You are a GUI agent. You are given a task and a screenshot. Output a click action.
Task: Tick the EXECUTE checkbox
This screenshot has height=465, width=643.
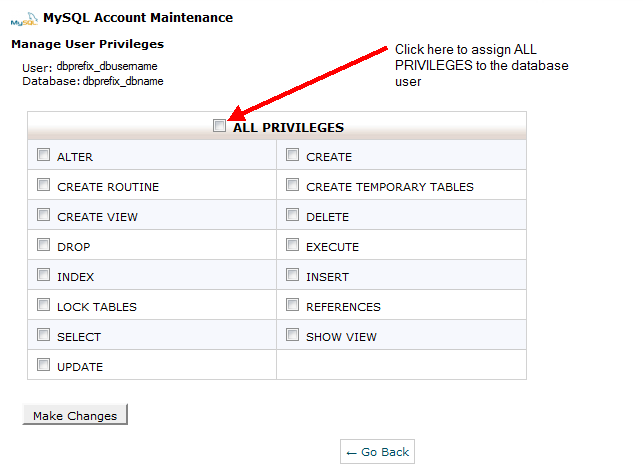tap(292, 245)
